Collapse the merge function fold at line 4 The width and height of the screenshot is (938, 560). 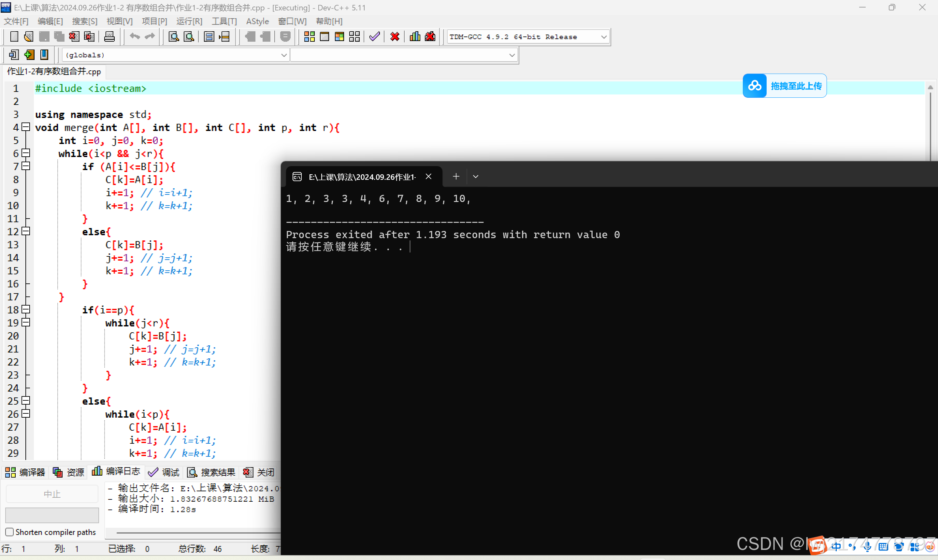coord(26,127)
